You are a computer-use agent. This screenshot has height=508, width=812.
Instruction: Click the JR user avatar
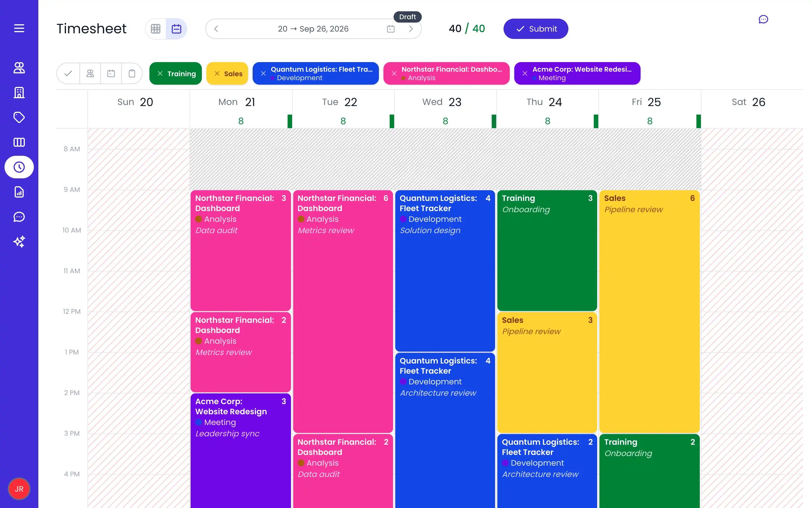coord(19,489)
